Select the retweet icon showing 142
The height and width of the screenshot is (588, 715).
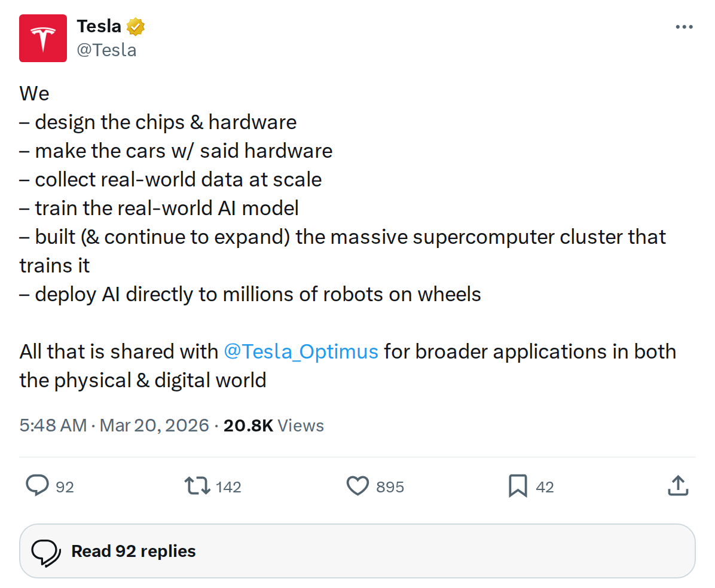(x=198, y=486)
